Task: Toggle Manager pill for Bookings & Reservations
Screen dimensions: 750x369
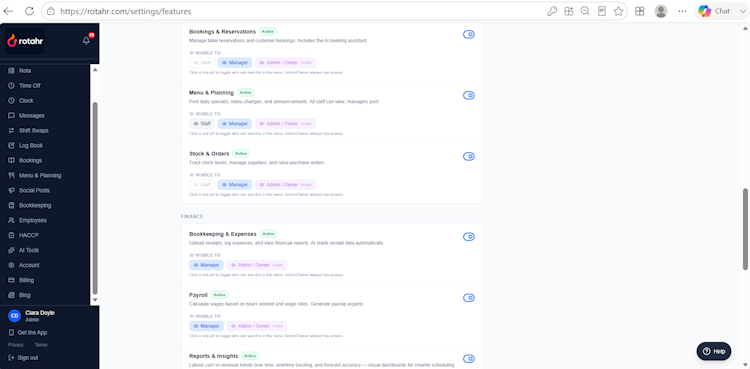Action: [x=235, y=63]
